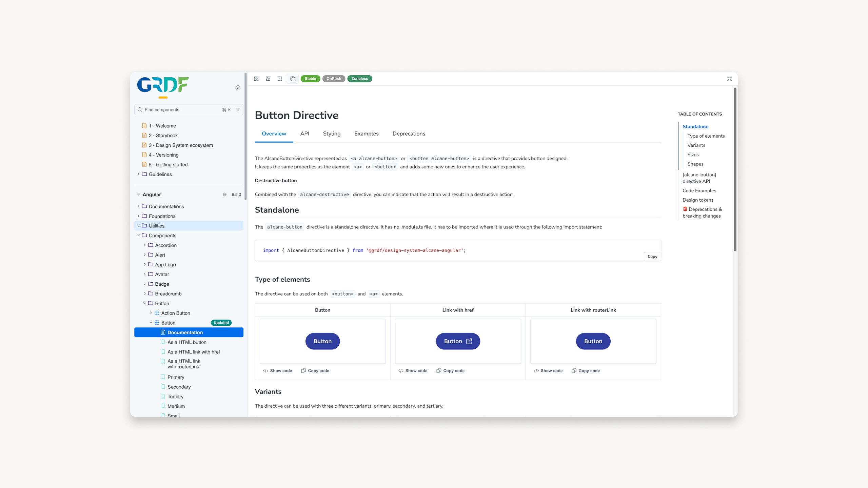Viewport: 868px width, 488px height.
Task: Open the Deprecations tab
Action: pos(409,134)
